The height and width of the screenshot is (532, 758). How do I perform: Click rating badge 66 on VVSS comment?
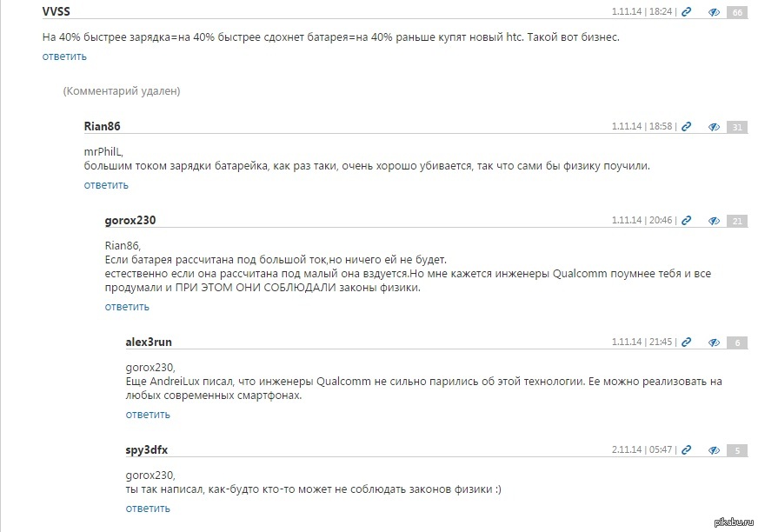(x=737, y=12)
